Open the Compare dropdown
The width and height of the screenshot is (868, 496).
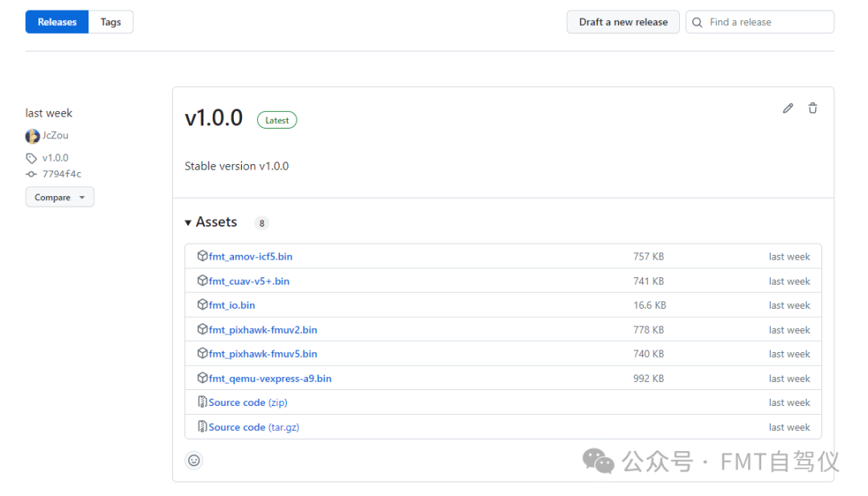point(59,197)
